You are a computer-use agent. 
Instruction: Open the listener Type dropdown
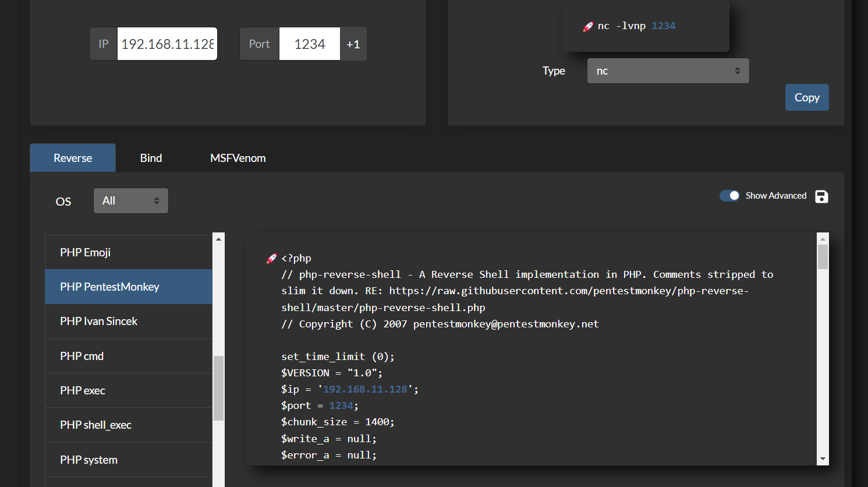click(x=668, y=70)
